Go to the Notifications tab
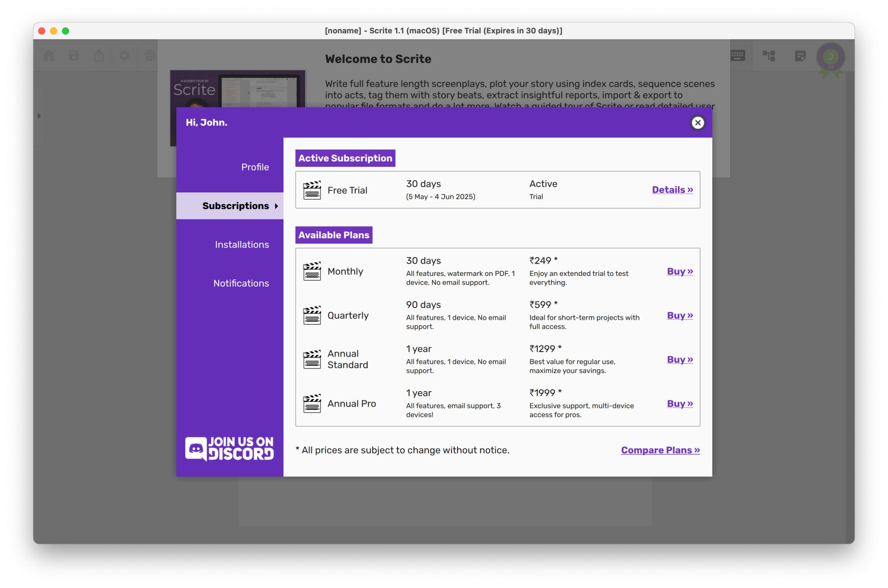 coord(241,283)
